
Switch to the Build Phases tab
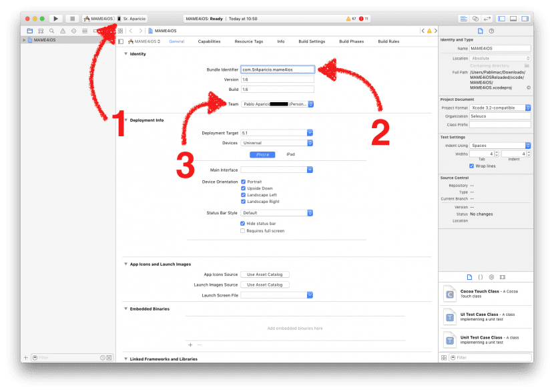tap(351, 41)
